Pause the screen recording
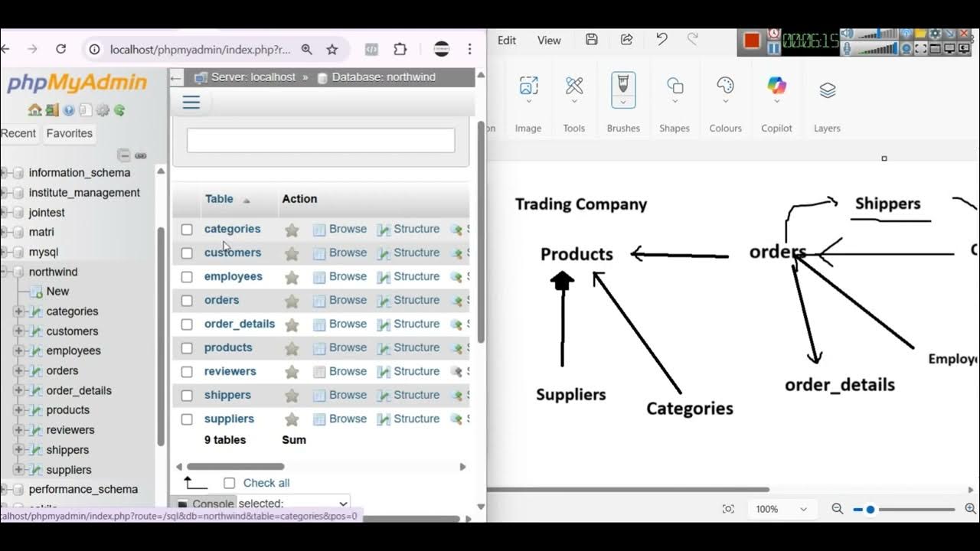Screen dimensions: 980x551 tap(774, 48)
